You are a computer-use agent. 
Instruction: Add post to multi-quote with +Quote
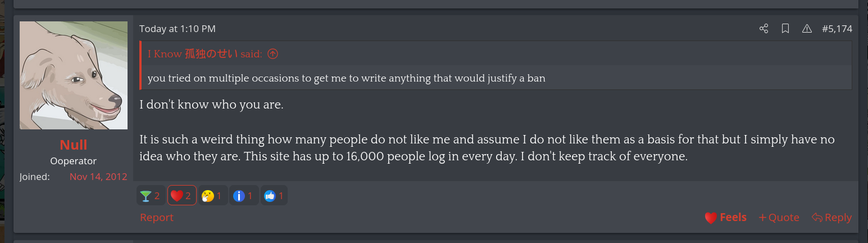point(779,218)
